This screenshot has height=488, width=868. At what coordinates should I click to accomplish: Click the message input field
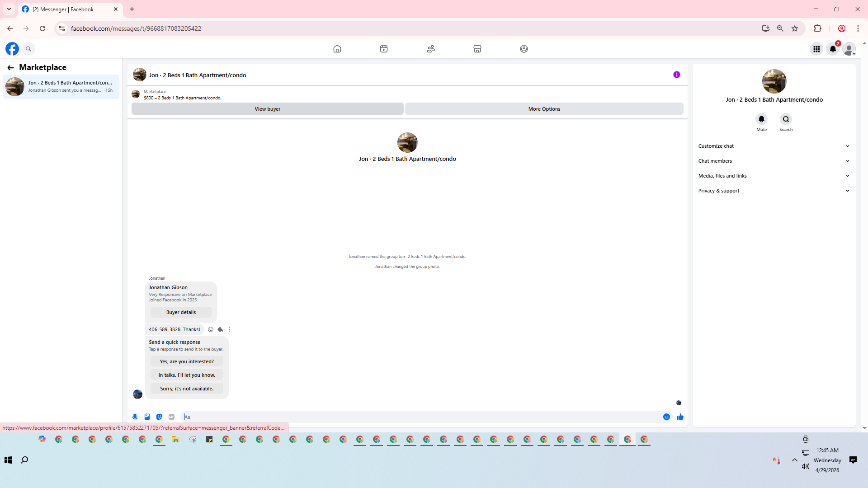[x=420, y=417]
